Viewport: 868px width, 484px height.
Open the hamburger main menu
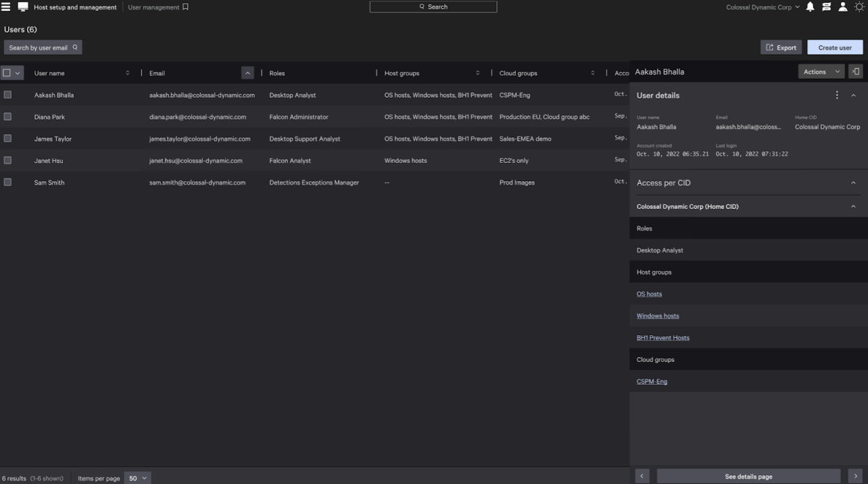click(x=6, y=7)
